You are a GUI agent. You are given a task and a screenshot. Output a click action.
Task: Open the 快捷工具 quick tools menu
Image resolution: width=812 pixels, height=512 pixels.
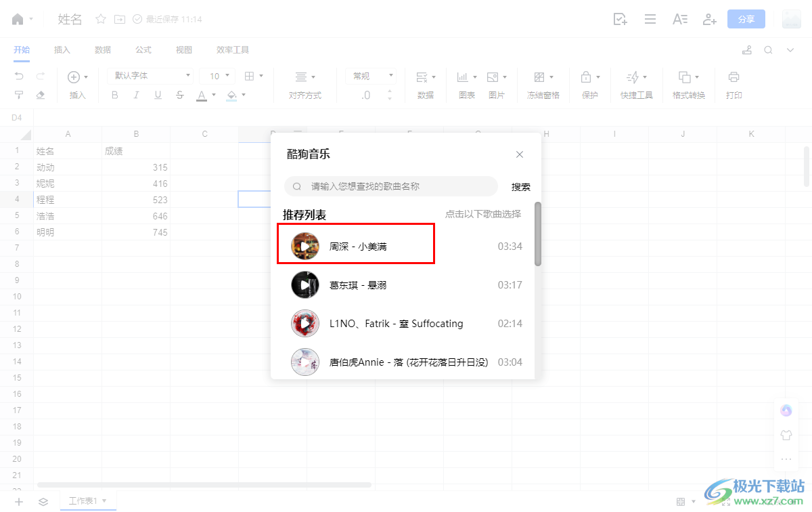[x=637, y=85]
